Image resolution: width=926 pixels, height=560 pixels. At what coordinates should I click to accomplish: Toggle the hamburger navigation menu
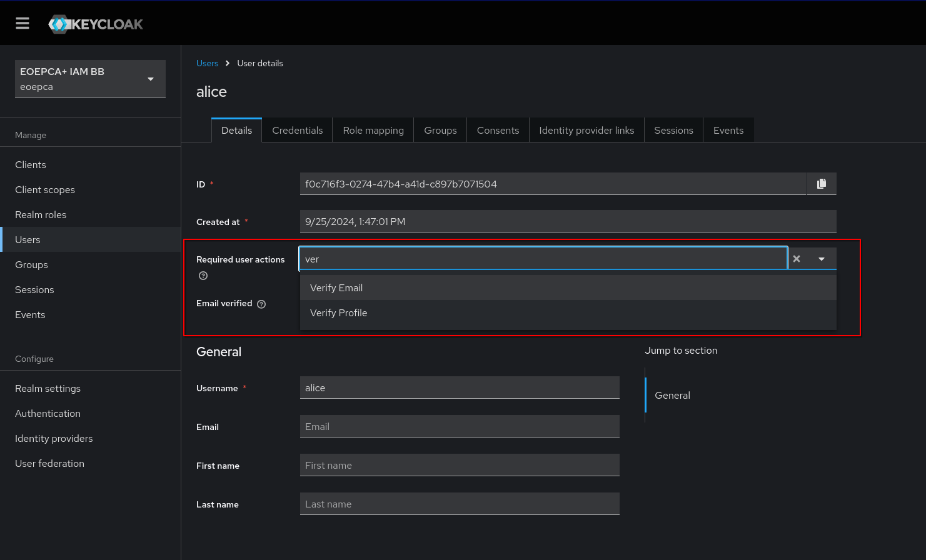pos(23,23)
